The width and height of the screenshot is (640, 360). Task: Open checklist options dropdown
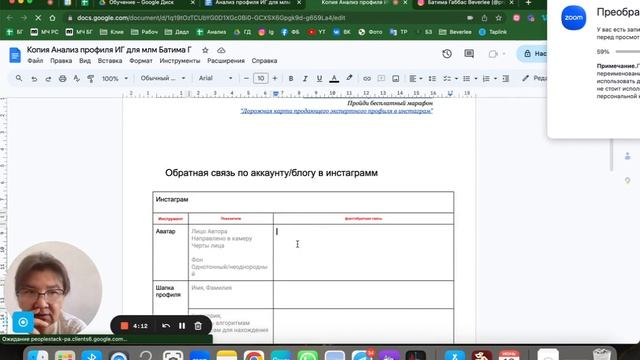[x=451, y=78]
